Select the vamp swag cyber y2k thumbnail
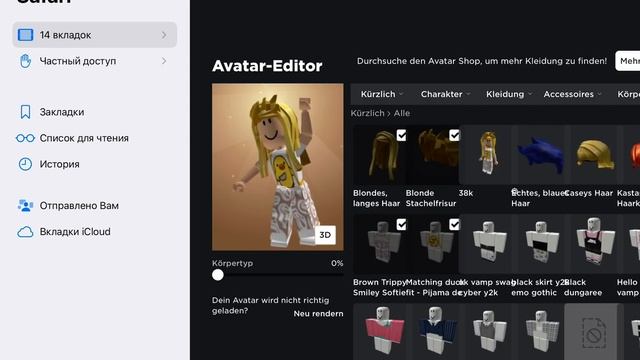640x360 pixels. [x=485, y=244]
